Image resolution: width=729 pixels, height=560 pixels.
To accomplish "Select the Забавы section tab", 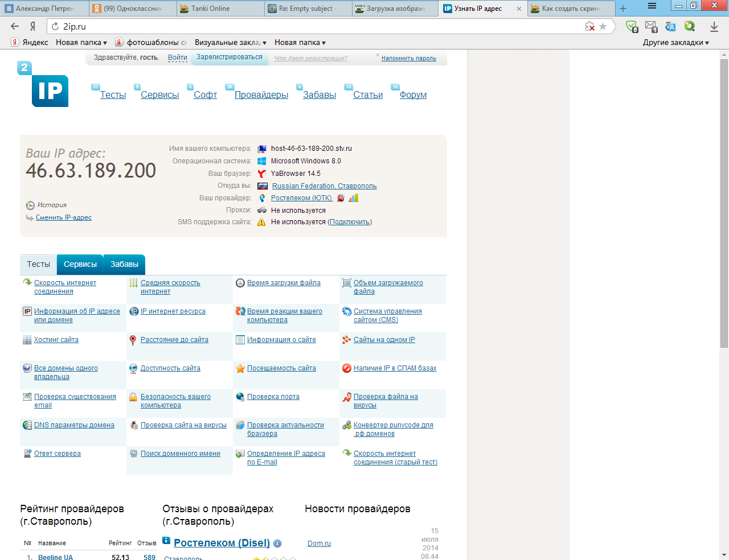I will click(x=124, y=264).
